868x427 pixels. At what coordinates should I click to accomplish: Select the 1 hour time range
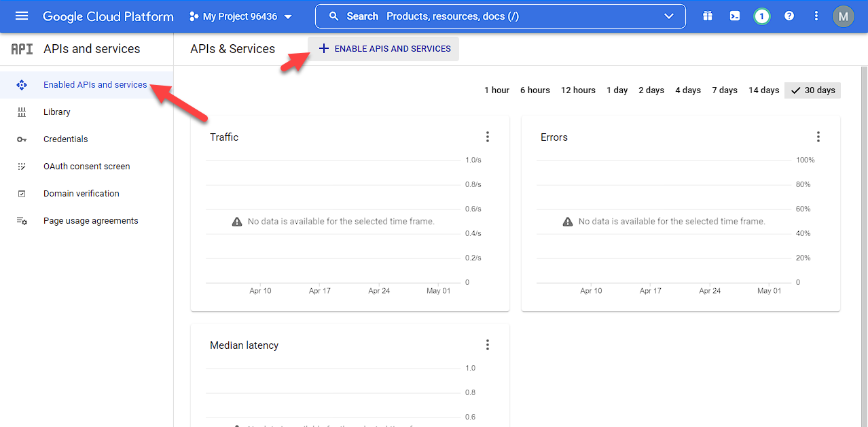tap(496, 90)
